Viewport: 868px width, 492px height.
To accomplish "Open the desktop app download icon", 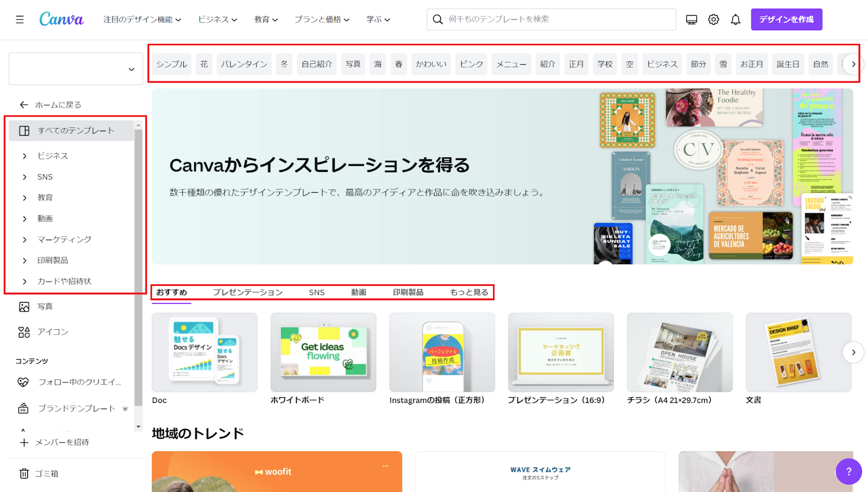I will [x=691, y=20].
